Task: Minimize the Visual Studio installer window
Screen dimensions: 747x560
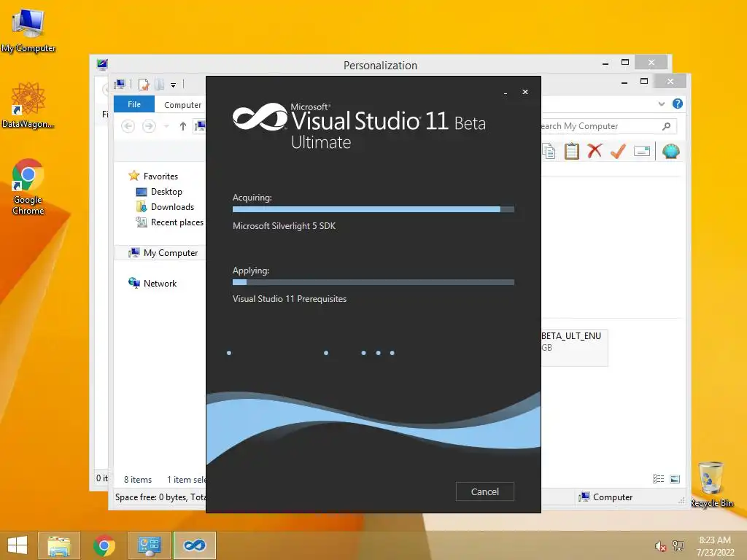Action: pos(506,93)
